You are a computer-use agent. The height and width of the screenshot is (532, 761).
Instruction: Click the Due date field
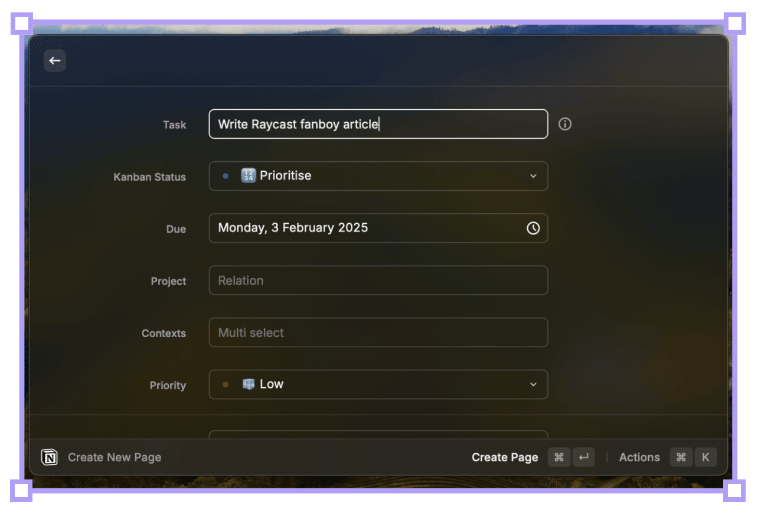378,228
